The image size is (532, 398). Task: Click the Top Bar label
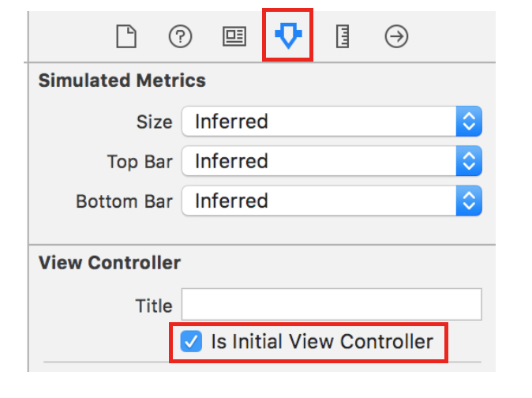coord(140,162)
